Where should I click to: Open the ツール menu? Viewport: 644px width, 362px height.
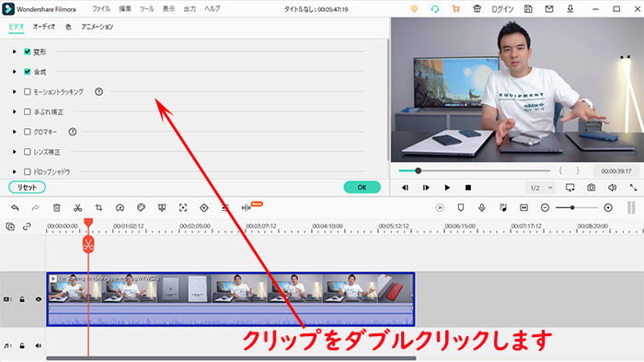pyautogui.click(x=146, y=8)
